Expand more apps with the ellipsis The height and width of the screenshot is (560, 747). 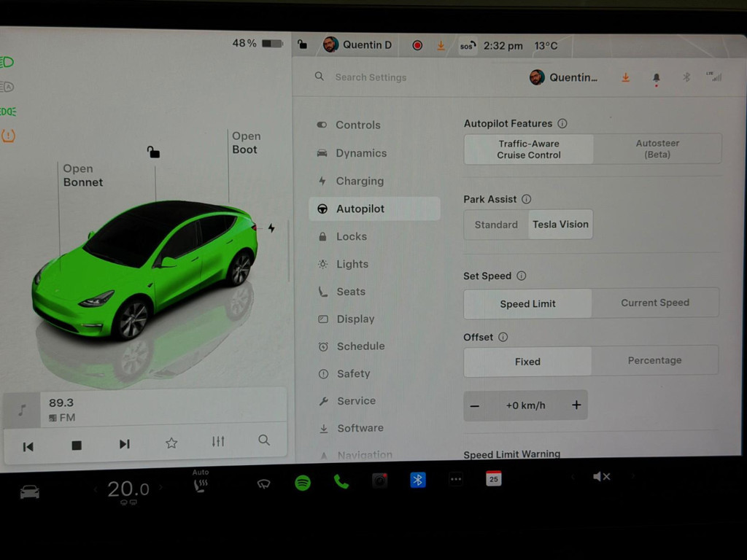[x=455, y=480]
